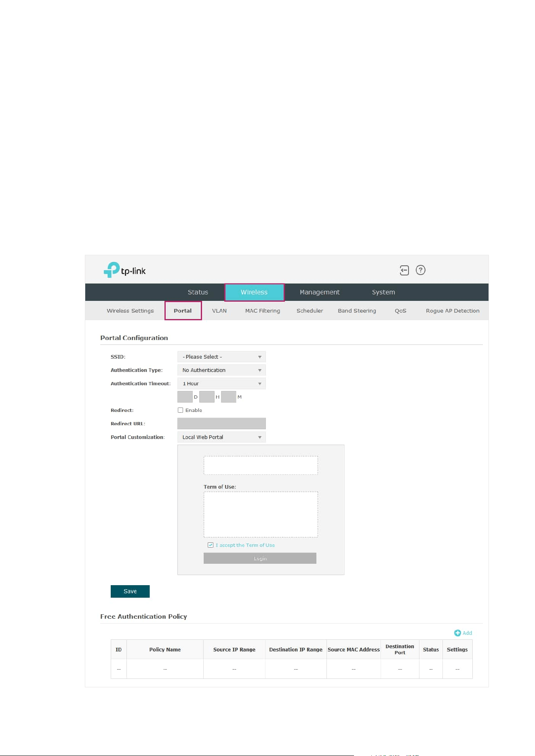Enable the Redirect checkbox
This screenshot has width=535, height=756.
(181, 410)
